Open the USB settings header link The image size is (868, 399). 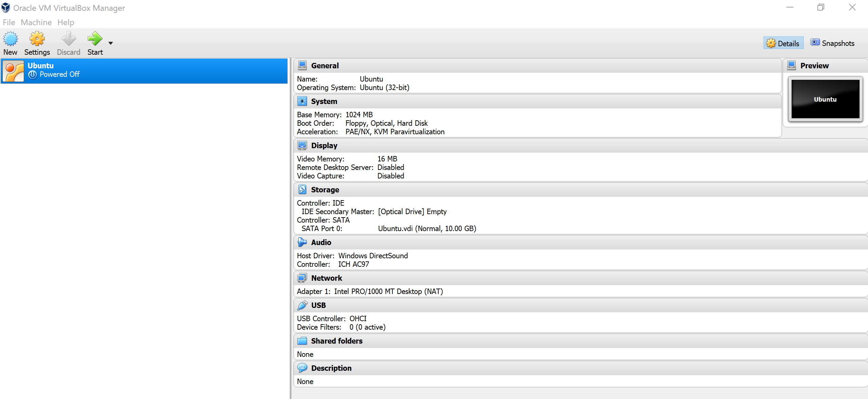click(318, 305)
